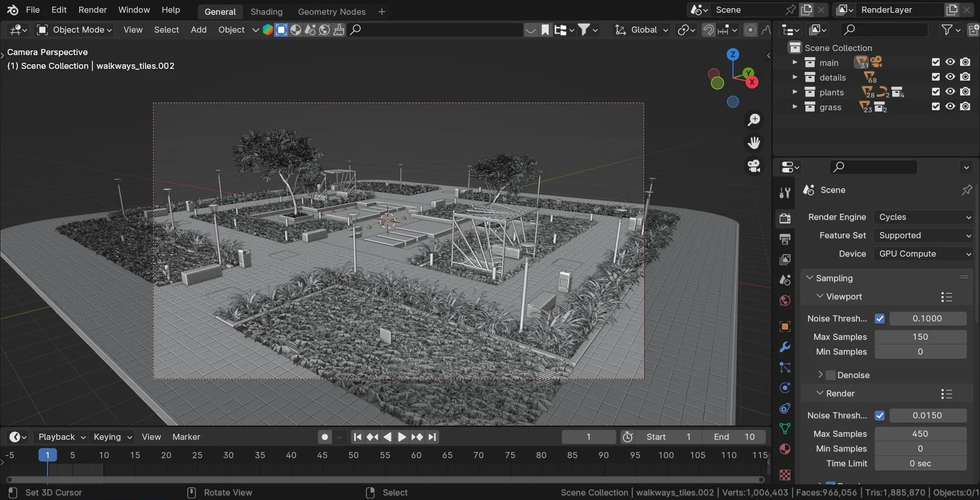Click the Blender logo icon
Viewport: 980px width, 500px height.
(12, 10)
